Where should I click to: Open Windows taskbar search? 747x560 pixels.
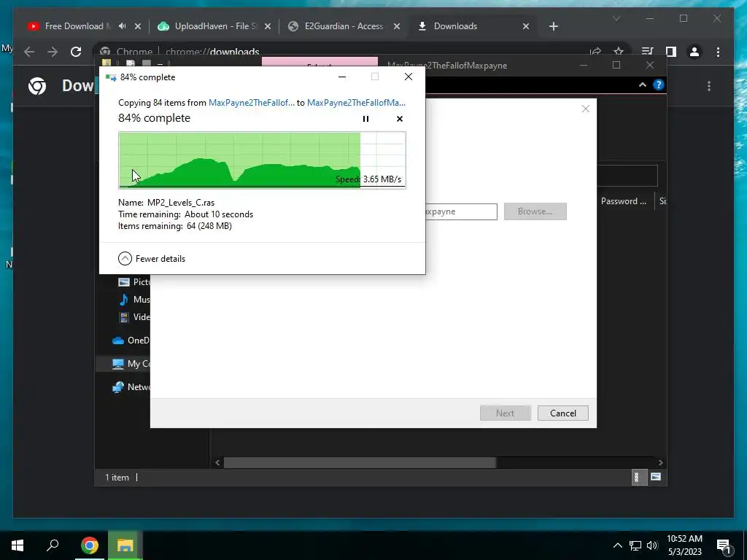click(53, 545)
